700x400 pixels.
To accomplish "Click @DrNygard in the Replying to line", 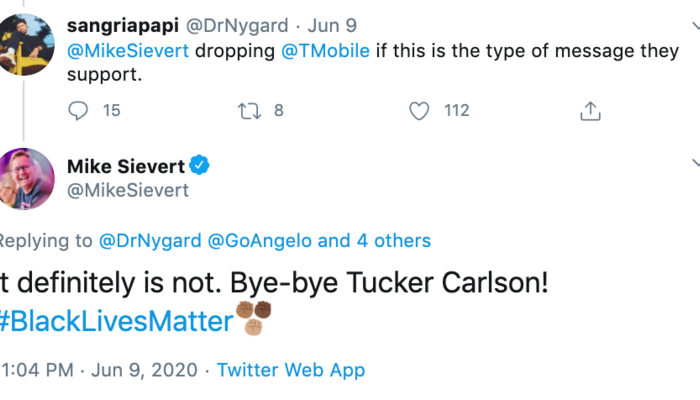I will pos(150,241).
